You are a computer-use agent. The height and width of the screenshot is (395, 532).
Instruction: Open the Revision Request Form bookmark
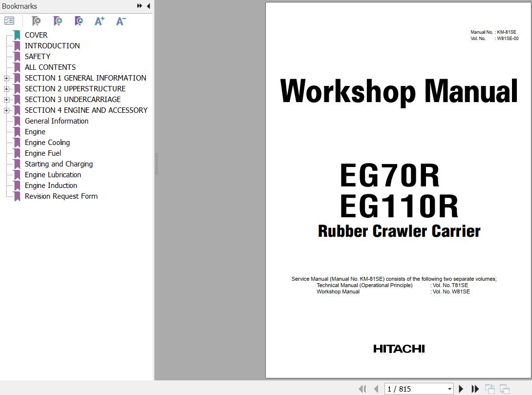pos(61,196)
